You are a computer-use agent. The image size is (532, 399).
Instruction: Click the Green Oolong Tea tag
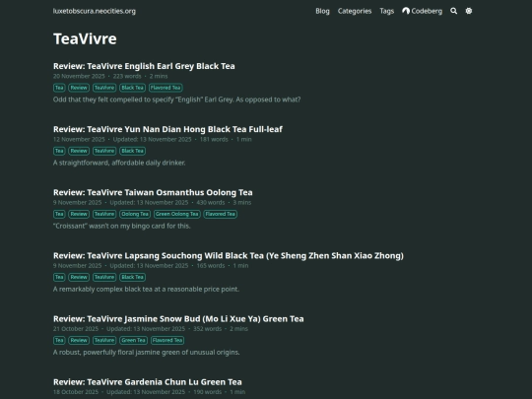[177, 214]
